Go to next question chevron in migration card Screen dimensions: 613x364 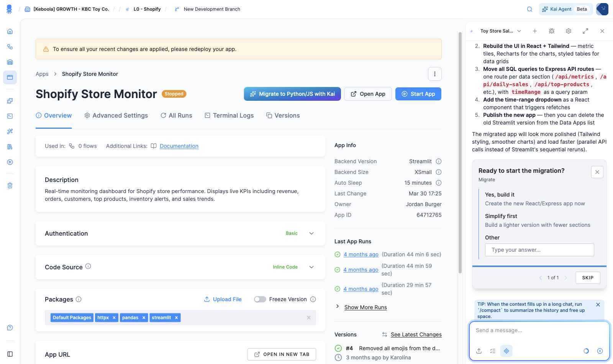(566, 278)
